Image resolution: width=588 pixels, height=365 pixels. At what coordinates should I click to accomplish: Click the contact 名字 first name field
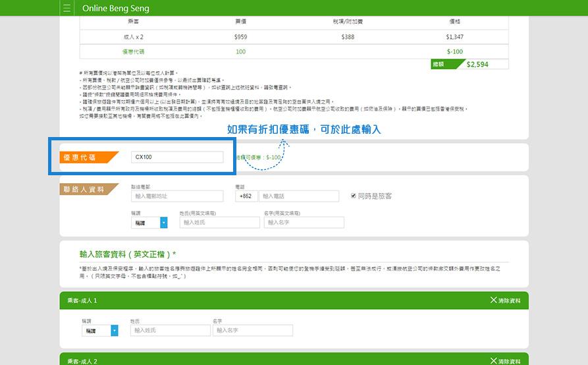tap(304, 223)
